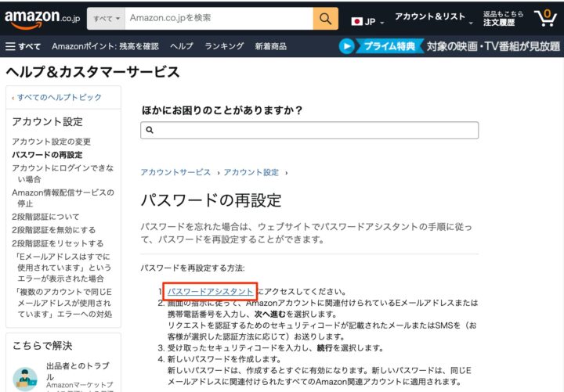
Task: Go back to すべてのヘルプトピック
Action: tap(59, 97)
